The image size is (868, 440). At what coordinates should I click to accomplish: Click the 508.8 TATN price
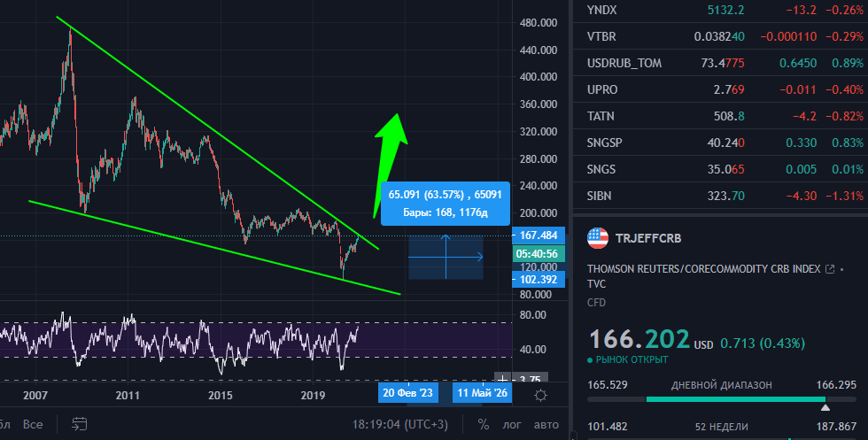click(729, 116)
